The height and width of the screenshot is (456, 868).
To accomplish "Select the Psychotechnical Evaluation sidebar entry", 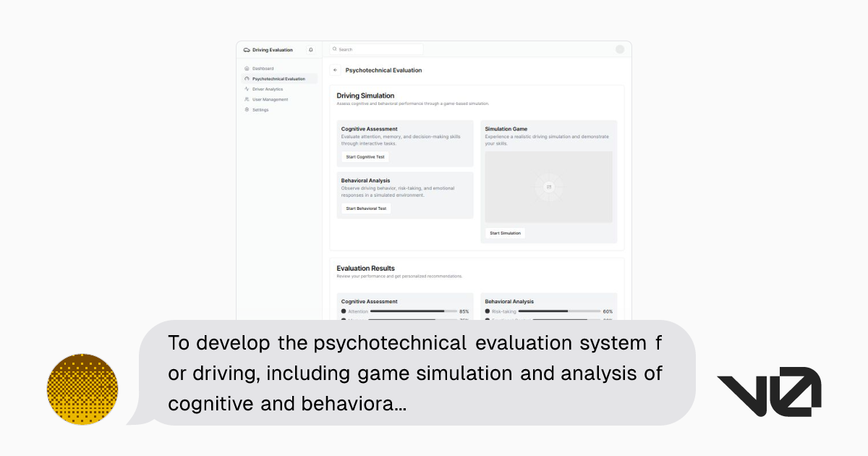I will coord(279,78).
